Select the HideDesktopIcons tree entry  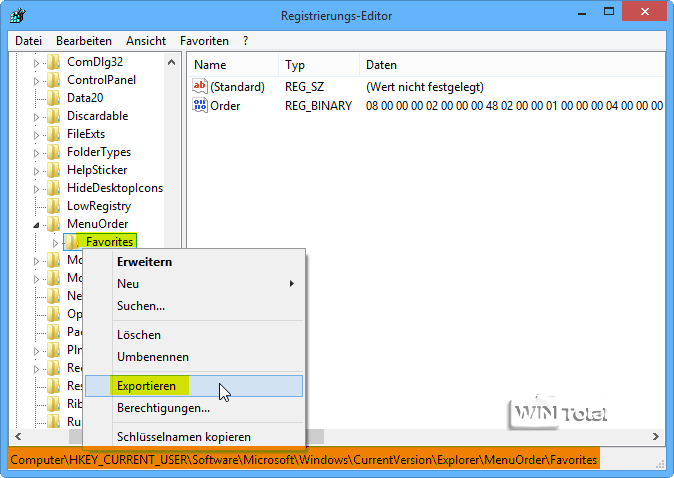tap(115, 188)
